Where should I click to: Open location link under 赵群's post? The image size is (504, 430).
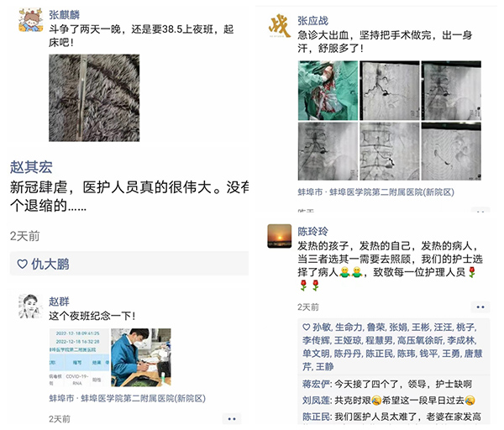[x=128, y=398]
